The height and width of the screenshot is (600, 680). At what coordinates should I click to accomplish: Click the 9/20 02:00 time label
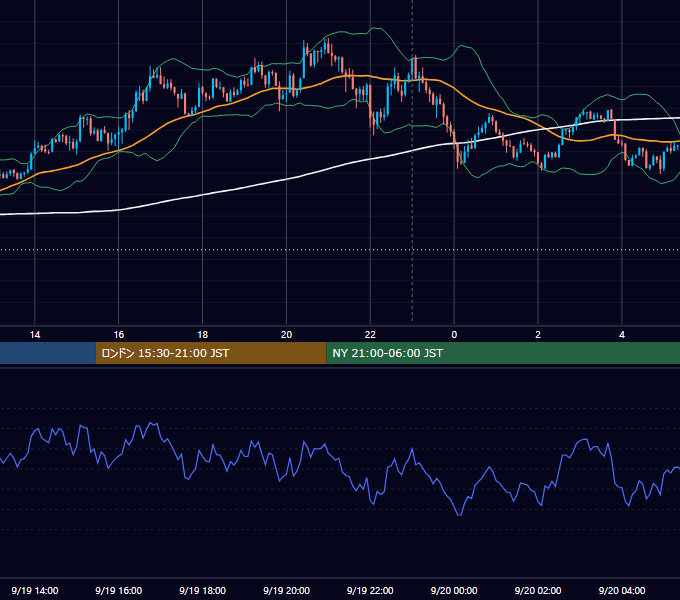pyautogui.click(x=538, y=590)
